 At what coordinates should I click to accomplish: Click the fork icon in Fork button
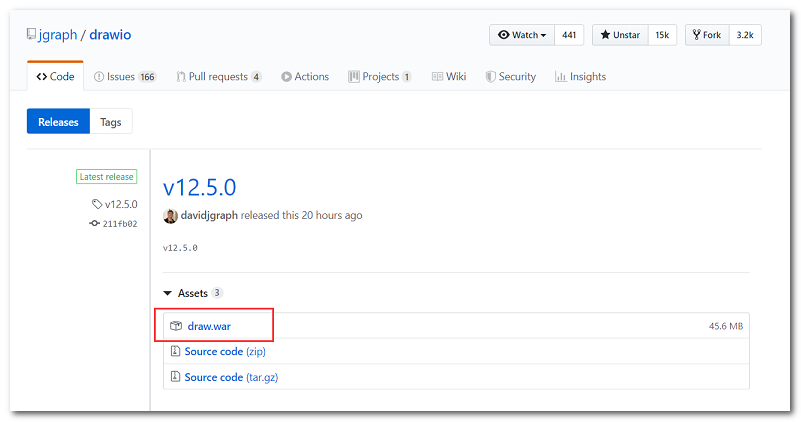696,35
